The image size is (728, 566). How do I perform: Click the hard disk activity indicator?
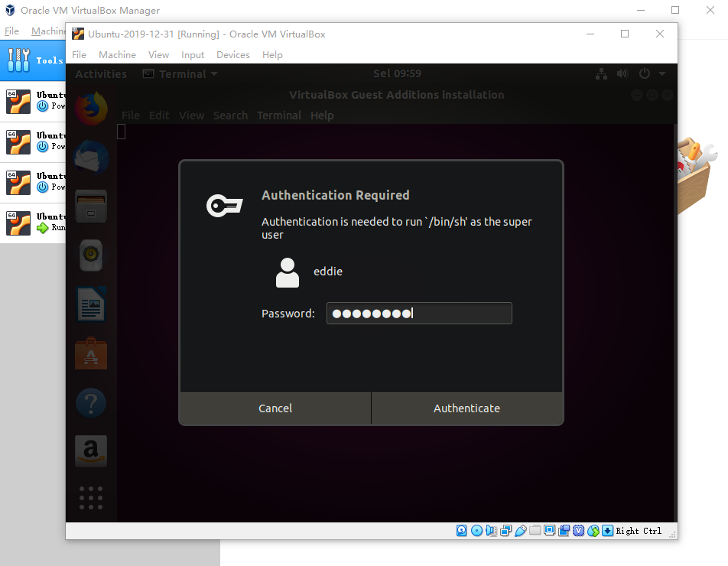pos(462,531)
